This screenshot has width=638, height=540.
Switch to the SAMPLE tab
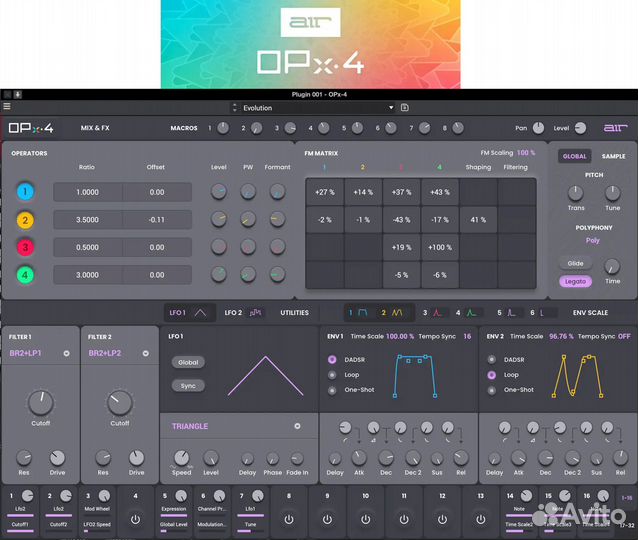(614, 156)
